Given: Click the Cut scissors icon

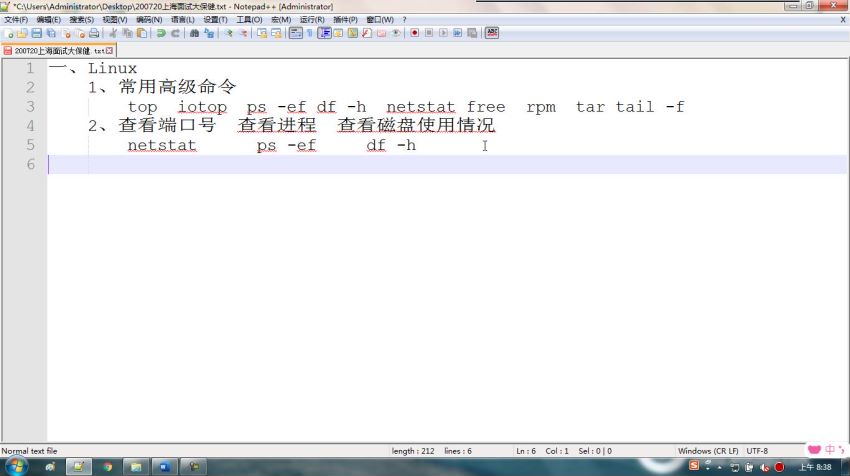Looking at the screenshot, I should coord(113,33).
